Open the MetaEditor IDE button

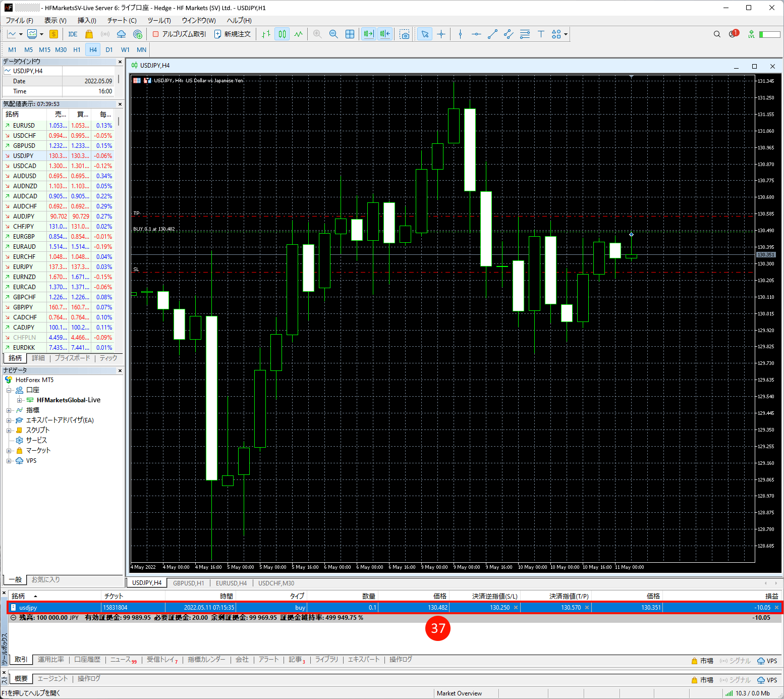click(x=73, y=34)
